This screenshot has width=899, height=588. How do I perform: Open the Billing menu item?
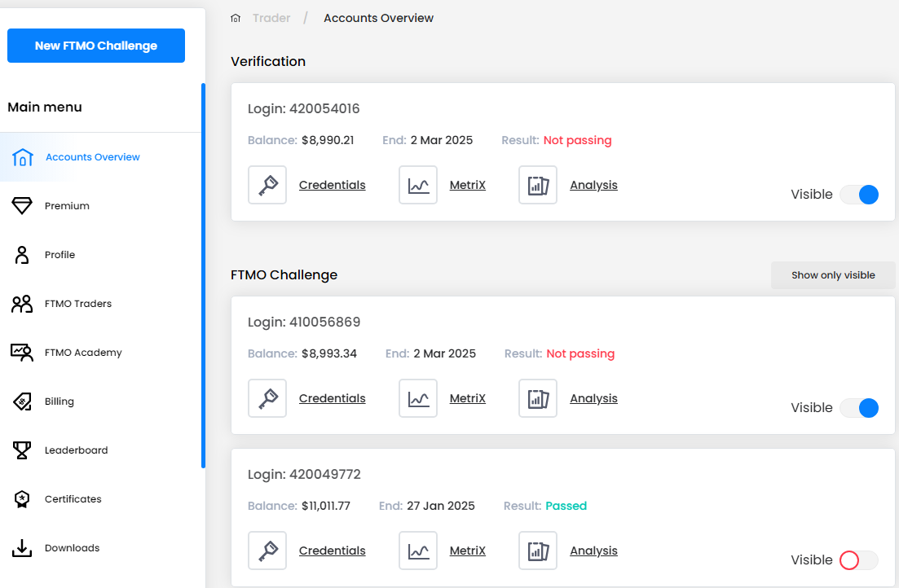pyautogui.click(x=101, y=402)
